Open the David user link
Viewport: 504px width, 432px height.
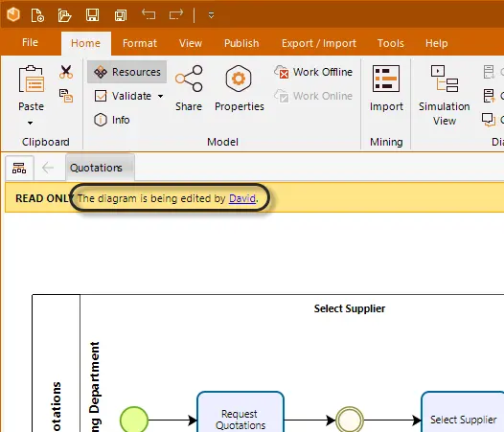tap(242, 198)
